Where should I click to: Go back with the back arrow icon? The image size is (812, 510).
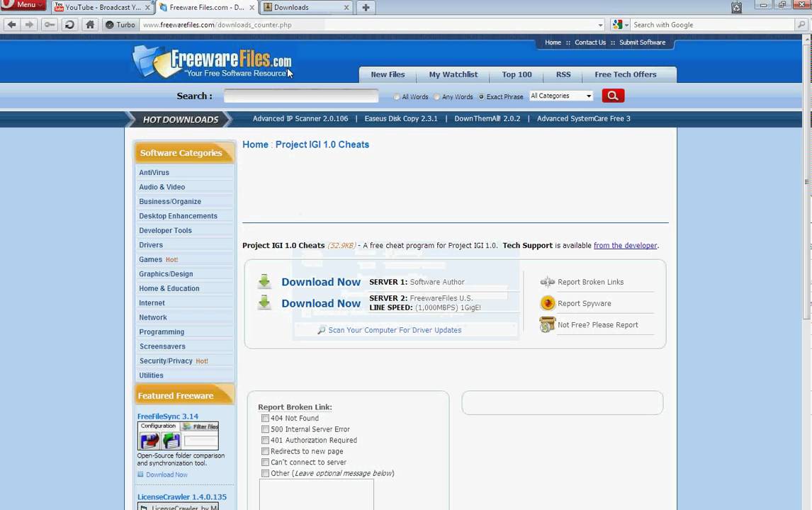point(12,24)
